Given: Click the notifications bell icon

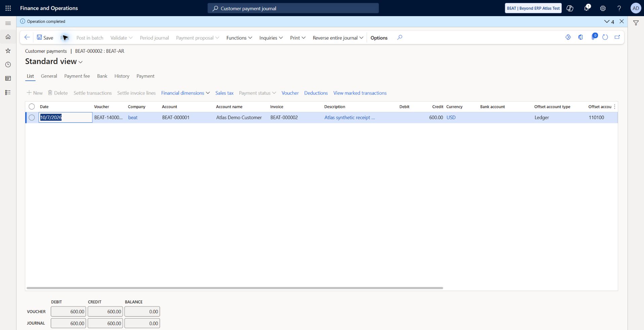Looking at the screenshot, I should pos(587,8).
